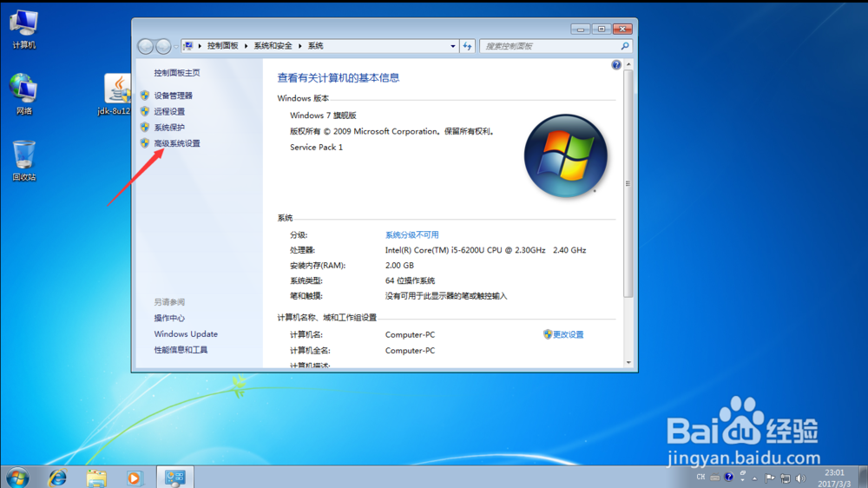This screenshot has height=488, width=868.
Task: Open the Windows Start button
Action: point(17,478)
